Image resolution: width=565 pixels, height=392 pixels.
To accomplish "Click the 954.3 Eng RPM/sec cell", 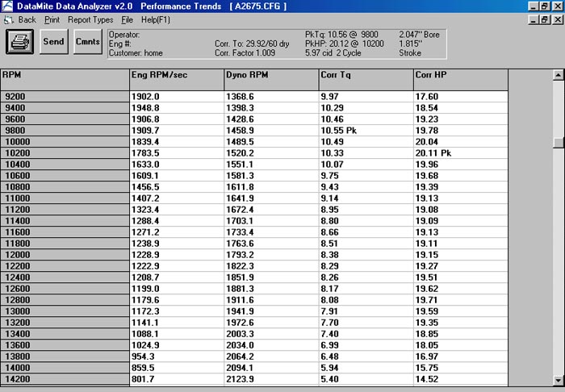I will tap(177, 357).
